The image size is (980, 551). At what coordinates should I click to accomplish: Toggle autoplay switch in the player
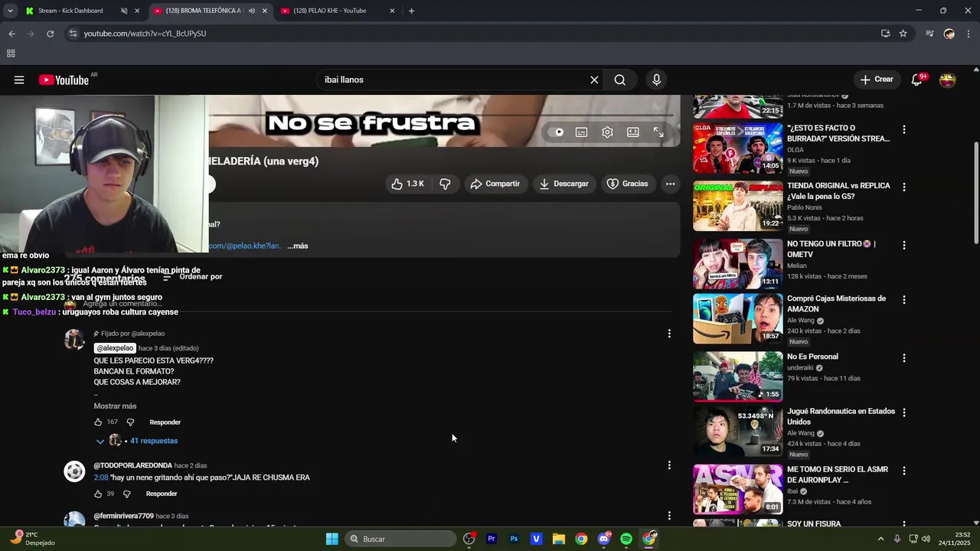(x=557, y=132)
